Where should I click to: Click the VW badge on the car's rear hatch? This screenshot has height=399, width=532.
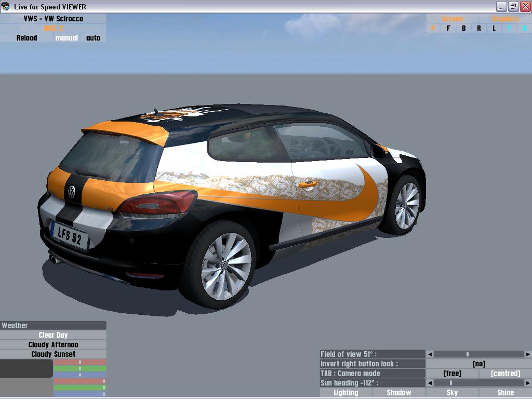71,192
